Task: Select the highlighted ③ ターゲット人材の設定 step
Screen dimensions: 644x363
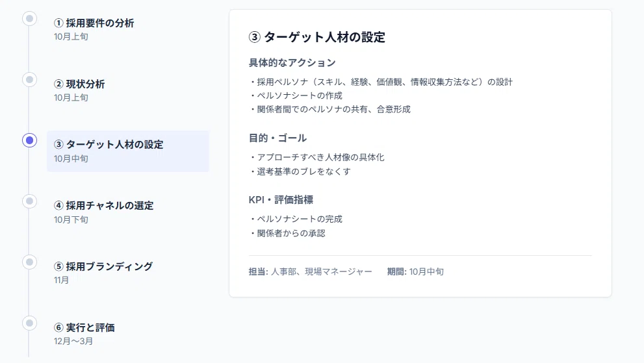Action: pos(128,151)
